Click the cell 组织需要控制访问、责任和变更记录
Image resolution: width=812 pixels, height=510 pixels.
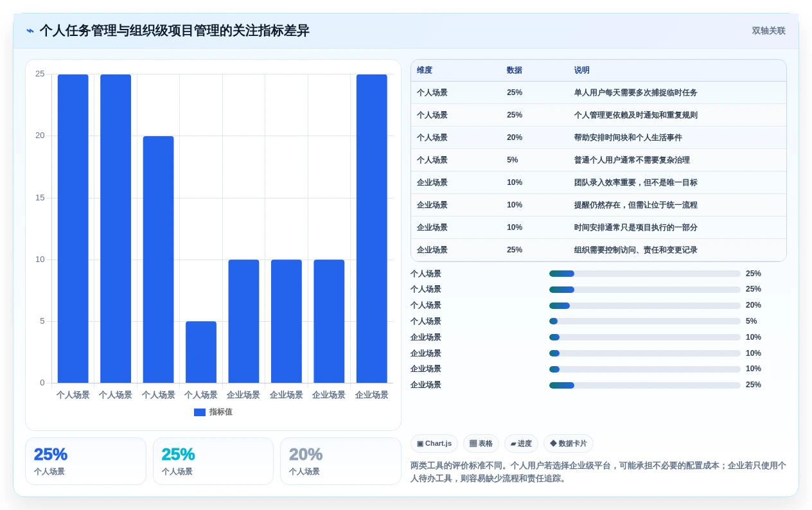pos(636,250)
